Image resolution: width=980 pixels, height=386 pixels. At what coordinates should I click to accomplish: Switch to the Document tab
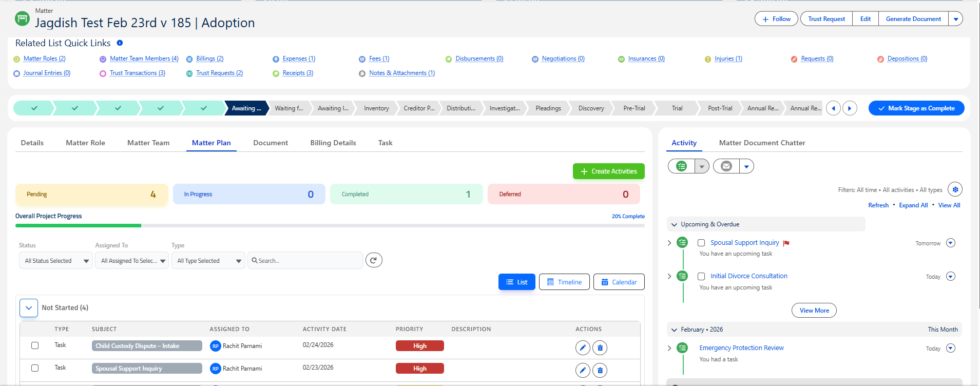click(x=271, y=143)
